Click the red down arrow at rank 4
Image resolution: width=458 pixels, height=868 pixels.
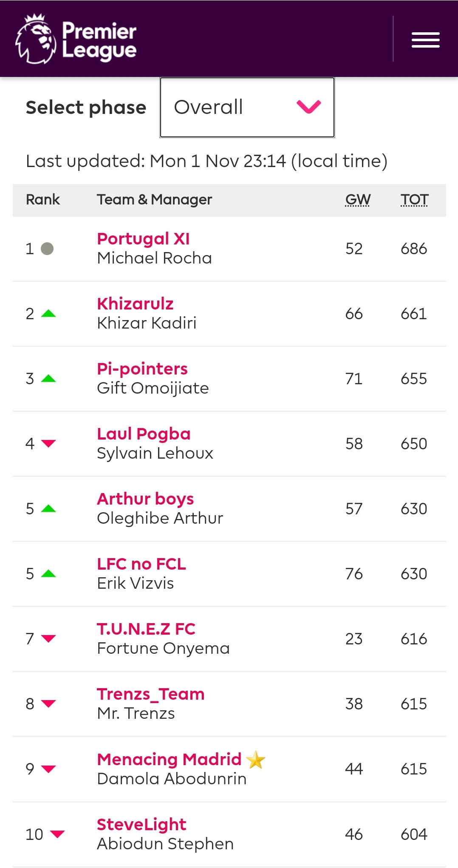(x=48, y=444)
